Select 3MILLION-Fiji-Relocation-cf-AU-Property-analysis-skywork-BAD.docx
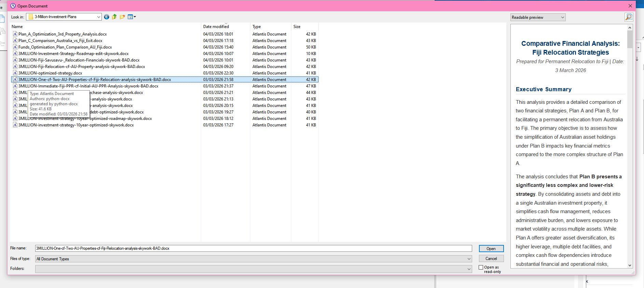This screenshot has height=288, width=644. coord(82,67)
